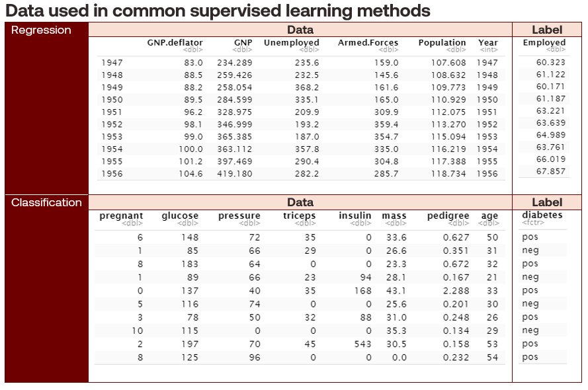Select the pedigree column header
The image size is (588, 390).
pyautogui.click(x=448, y=215)
